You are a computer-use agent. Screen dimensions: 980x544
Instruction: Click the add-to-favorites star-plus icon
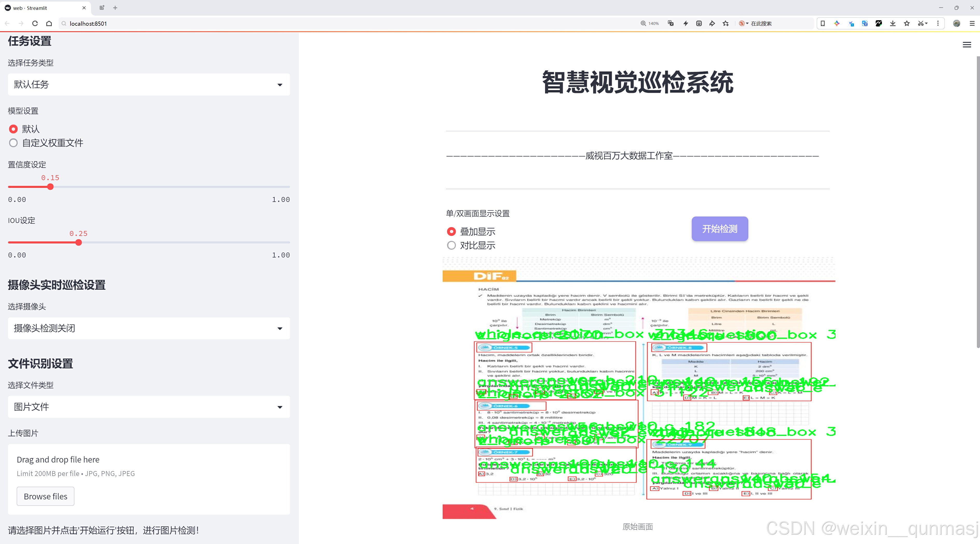pyautogui.click(x=725, y=23)
